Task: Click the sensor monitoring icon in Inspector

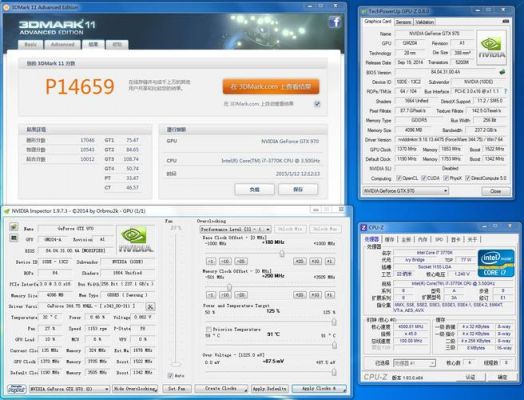Action: pos(14,238)
